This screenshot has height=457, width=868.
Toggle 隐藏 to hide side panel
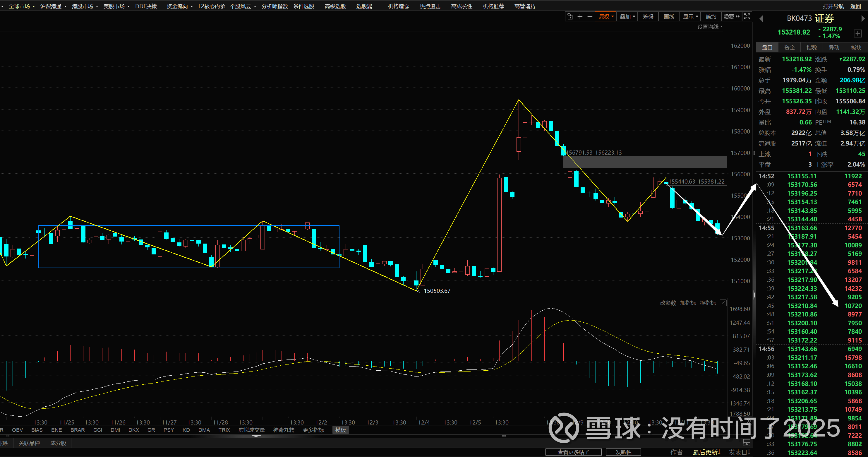point(731,16)
